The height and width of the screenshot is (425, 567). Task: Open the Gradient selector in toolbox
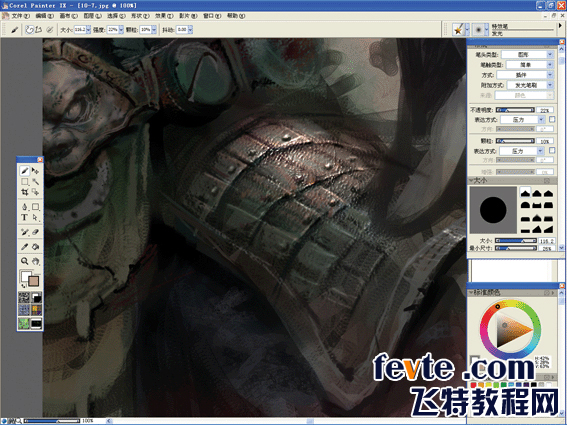[36, 298]
